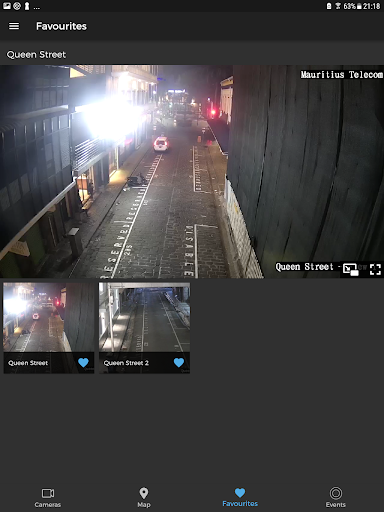Tap the Cameras video camera icon
Viewport: 384px width, 512px height.
click(48, 493)
